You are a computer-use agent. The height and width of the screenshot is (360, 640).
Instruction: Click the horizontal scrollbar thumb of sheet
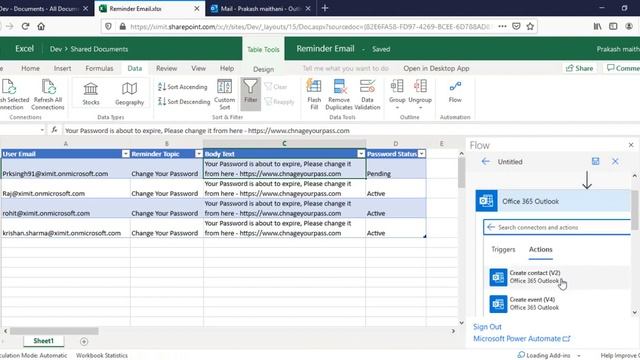click(x=54, y=331)
